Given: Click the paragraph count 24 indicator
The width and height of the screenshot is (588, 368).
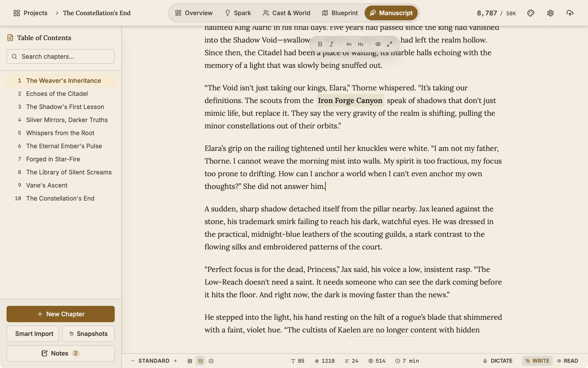Looking at the screenshot, I should point(352,361).
